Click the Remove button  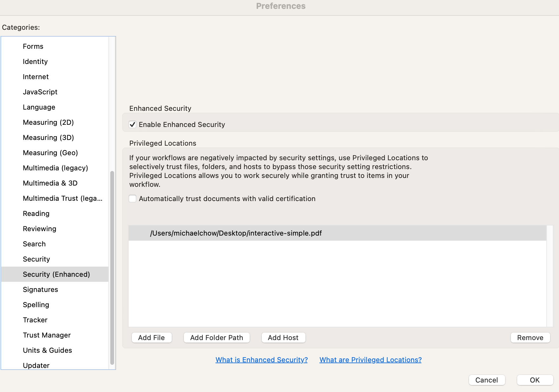click(530, 338)
